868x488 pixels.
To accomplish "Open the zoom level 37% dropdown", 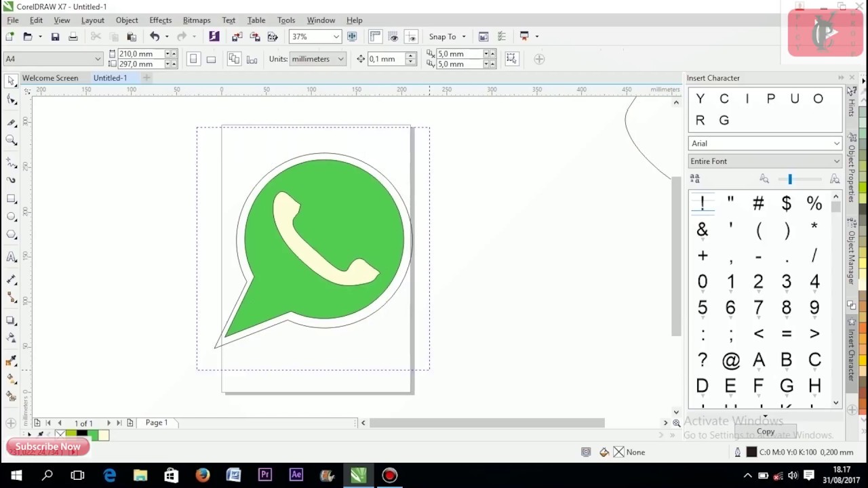I will (x=336, y=37).
